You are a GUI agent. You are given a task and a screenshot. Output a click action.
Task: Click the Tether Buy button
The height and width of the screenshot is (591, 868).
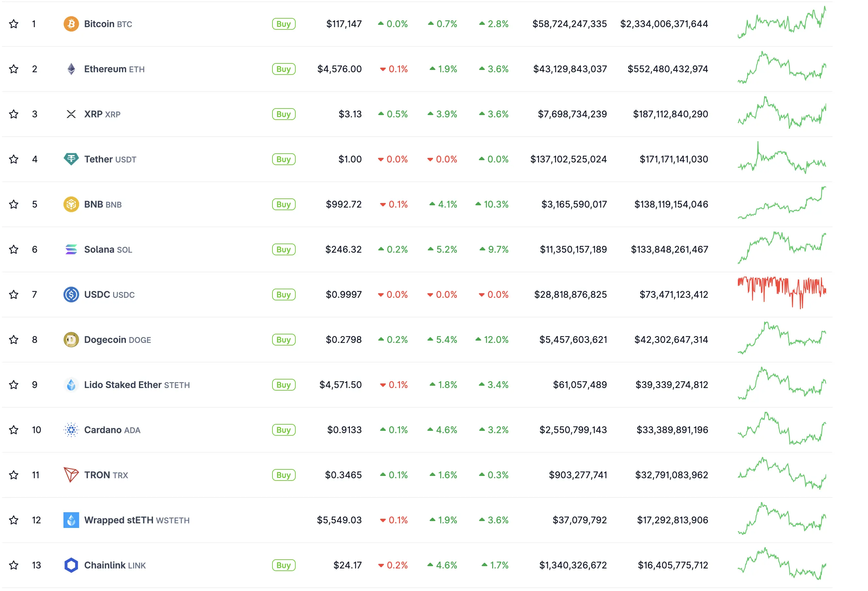coord(284,160)
